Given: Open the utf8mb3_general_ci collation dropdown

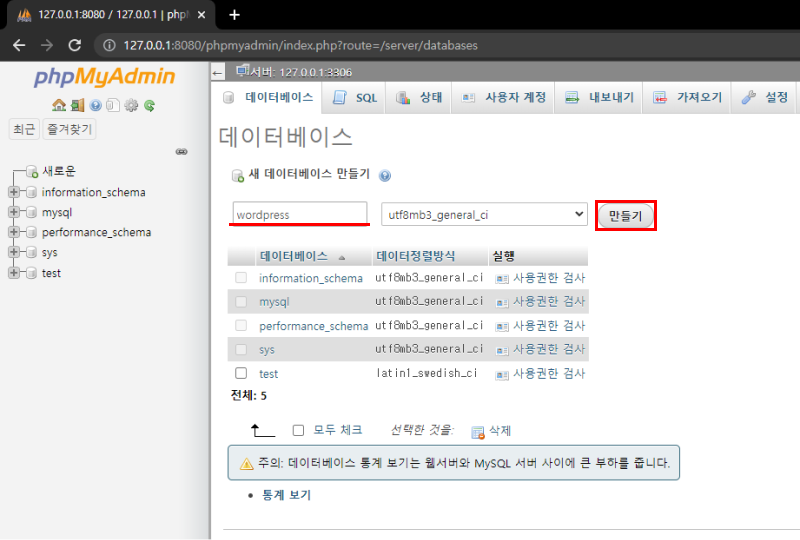Looking at the screenshot, I should point(484,214).
